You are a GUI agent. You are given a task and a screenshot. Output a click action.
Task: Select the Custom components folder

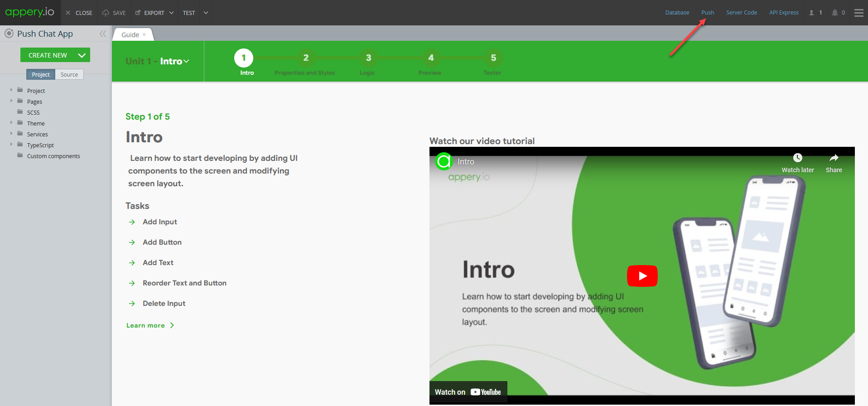(53, 156)
